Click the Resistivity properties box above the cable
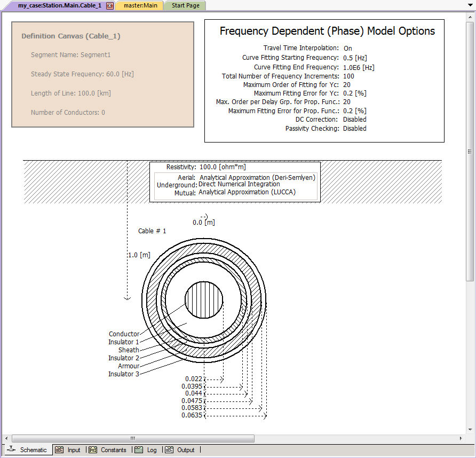 [x=235, y=181]
